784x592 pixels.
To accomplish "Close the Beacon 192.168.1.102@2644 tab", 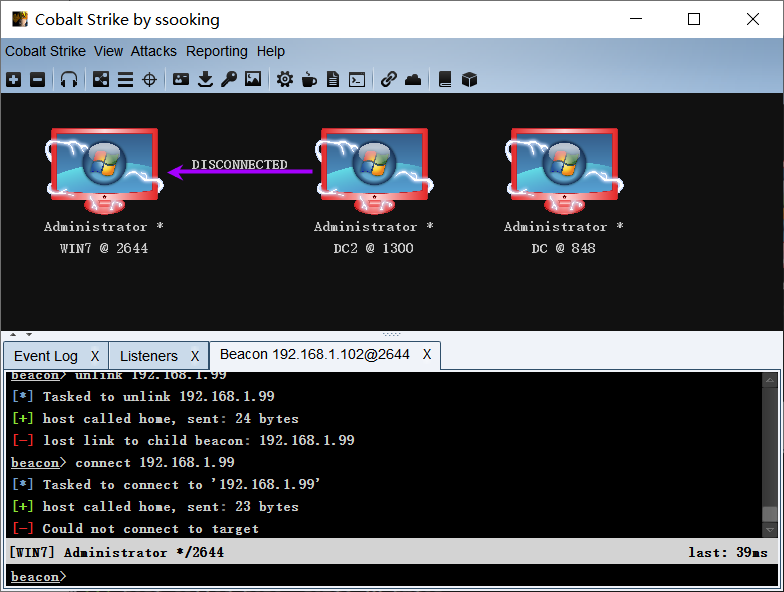I will click(426, 354).
